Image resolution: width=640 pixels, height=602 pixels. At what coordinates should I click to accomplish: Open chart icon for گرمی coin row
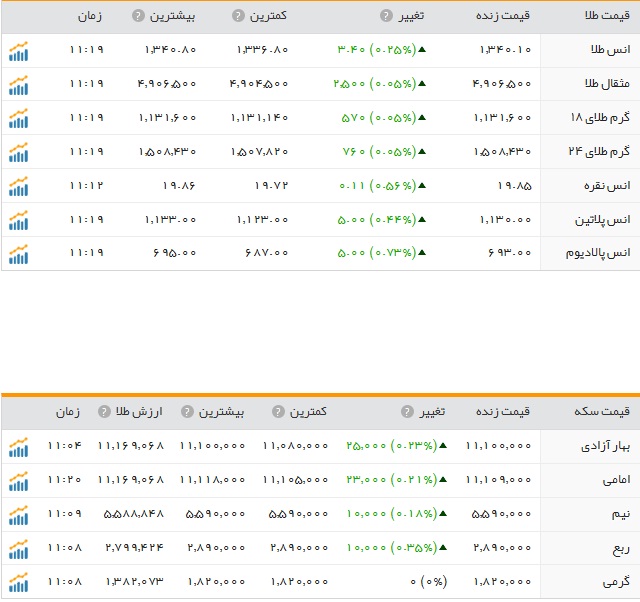click(x=18, y=582)
